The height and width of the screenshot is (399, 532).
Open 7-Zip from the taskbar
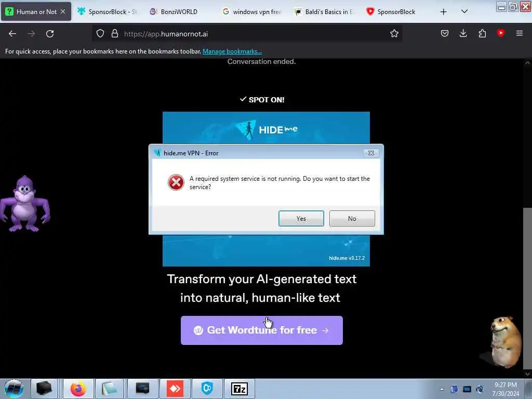(239, 389)
